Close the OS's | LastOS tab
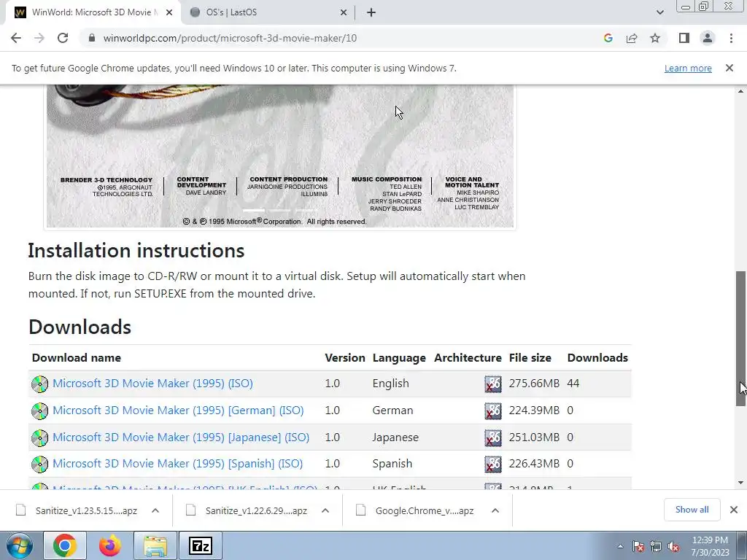 [344, 12]
